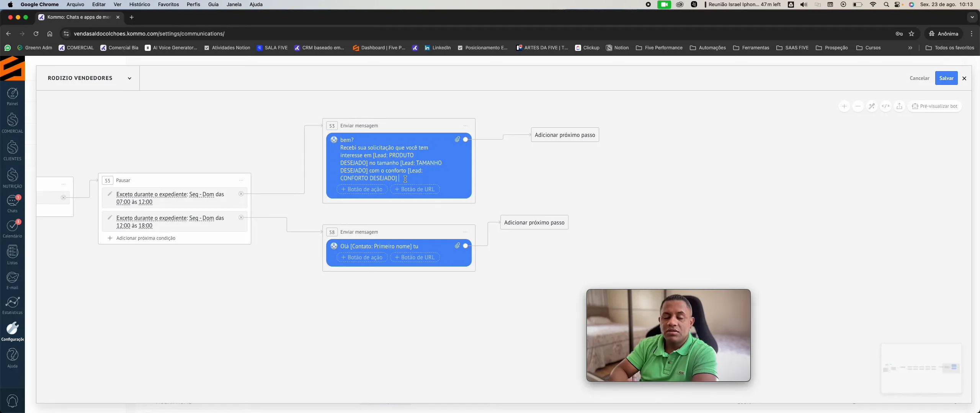Enable visibility toggle on node 53
The width and height of the screenshot is (980, 413).
(x=464, y=139)
